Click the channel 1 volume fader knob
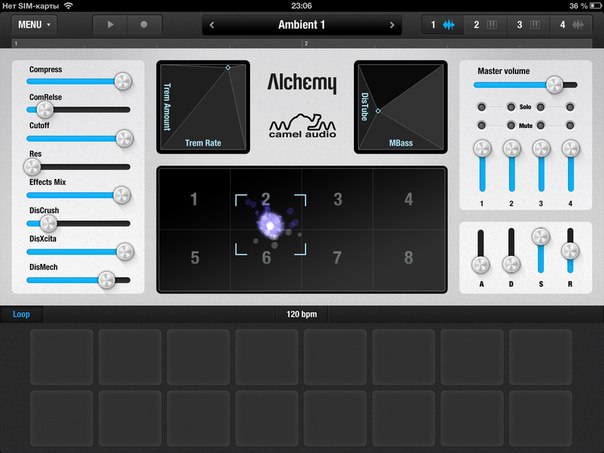The image size is (604, 453). tap(482, 149)
